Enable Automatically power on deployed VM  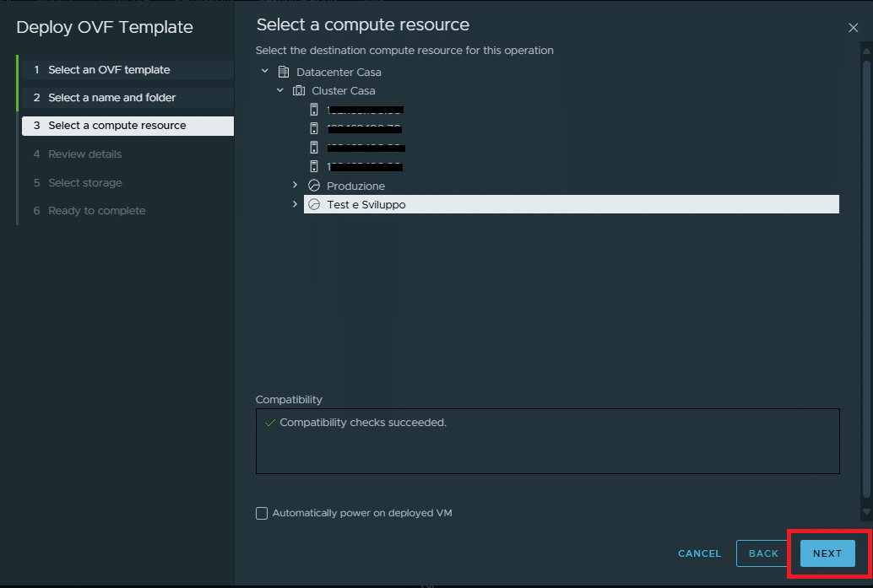pos(262,513)
